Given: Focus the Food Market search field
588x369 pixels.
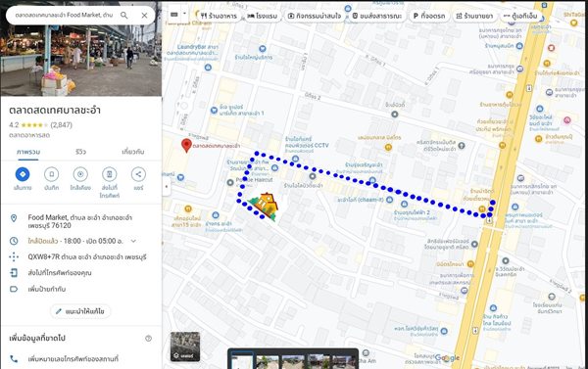Looking at the screenshot, I should (64, 16).
